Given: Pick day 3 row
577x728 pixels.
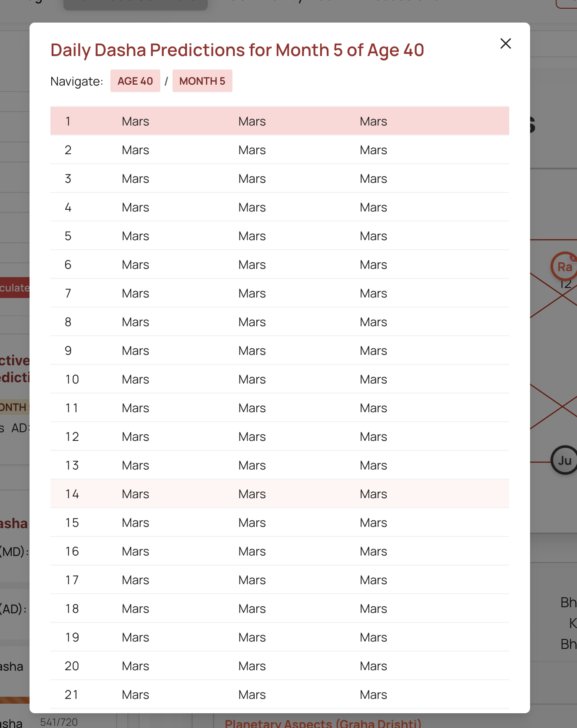Looking at the screenshot, I should click(x=280, y=179).
